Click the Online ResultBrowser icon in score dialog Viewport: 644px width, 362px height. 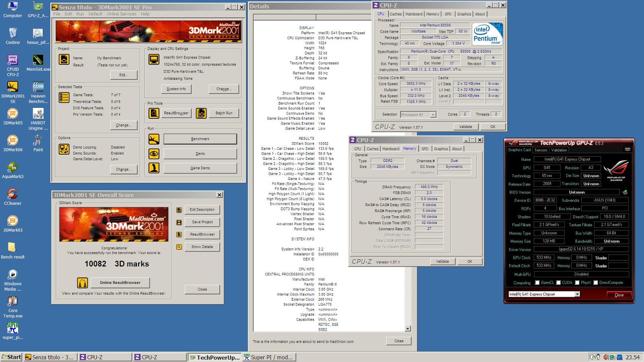point(83,283)
